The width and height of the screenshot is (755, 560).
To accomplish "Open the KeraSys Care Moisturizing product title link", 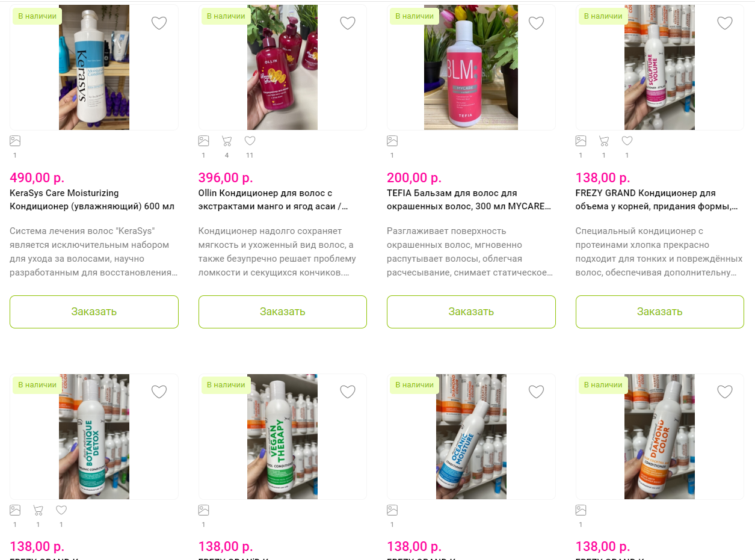I will click(x=92, y=200).
